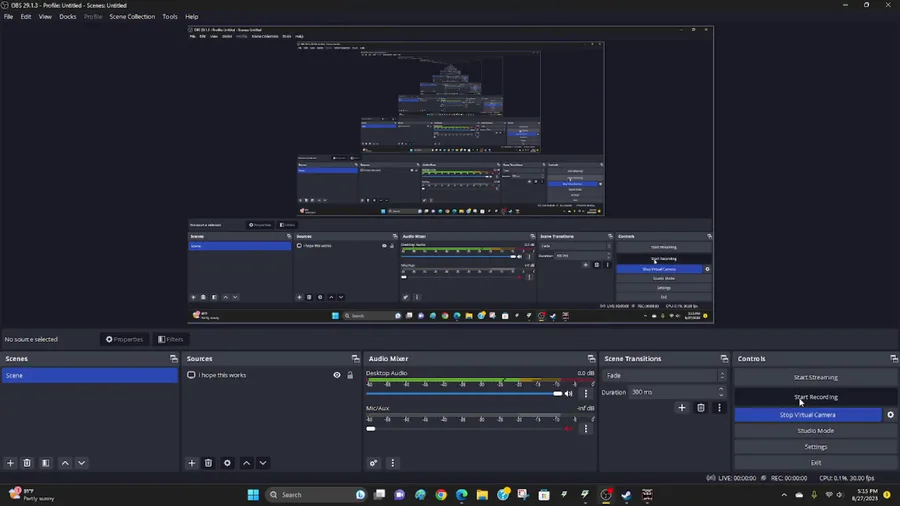Image resolution: width=900 pixels, height=506 pixels.
Task: Undock the Audio Mixer panel
Action: pyautogui.click(x=591, y=359)
